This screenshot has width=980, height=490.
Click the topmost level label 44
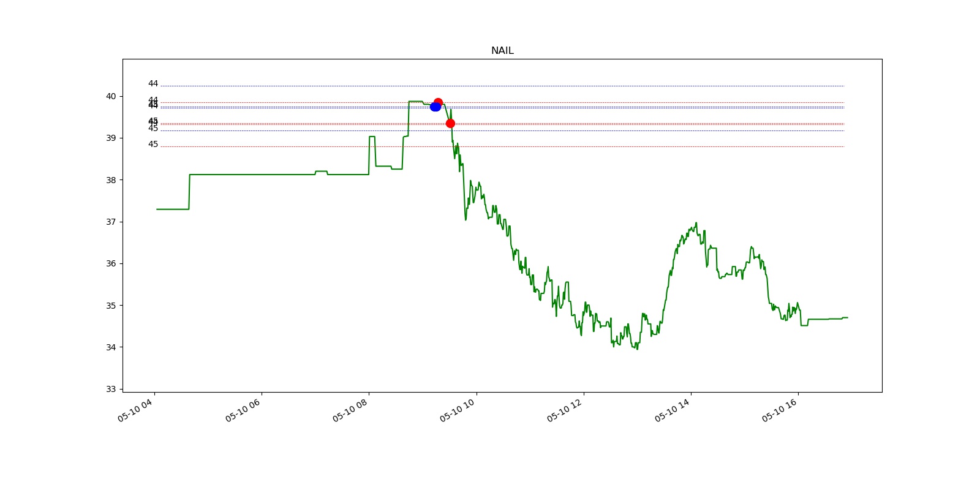coord(153,83)
